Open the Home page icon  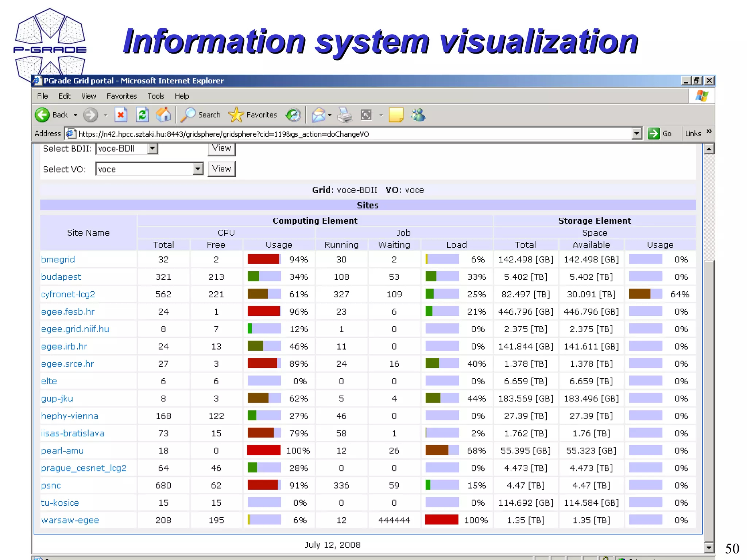[x=163, y=115]
